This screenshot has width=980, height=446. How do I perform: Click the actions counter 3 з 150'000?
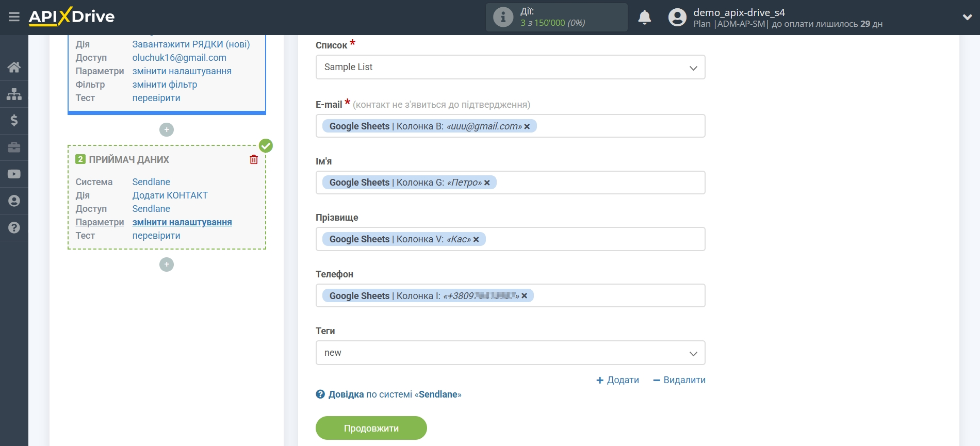[x=552, y=23]
